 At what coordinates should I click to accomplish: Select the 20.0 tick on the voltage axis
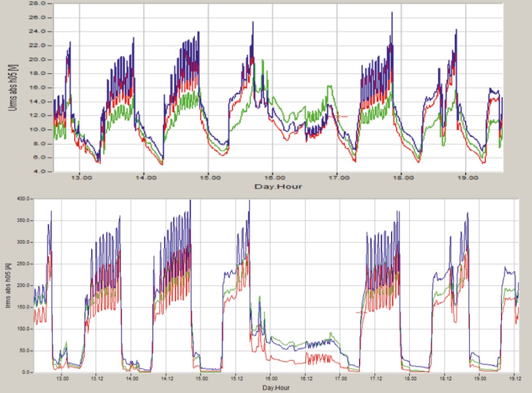[x=40, y=59]
